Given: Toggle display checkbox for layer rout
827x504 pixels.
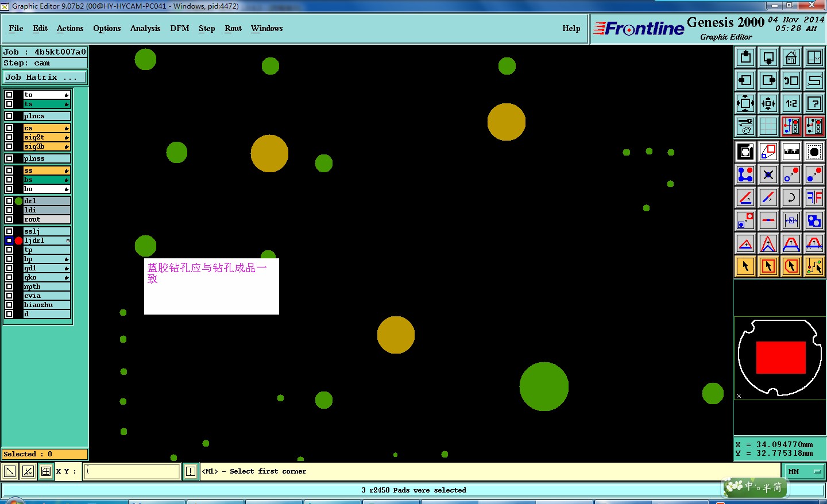Looking at the screenshot, I should pos(9,219).
